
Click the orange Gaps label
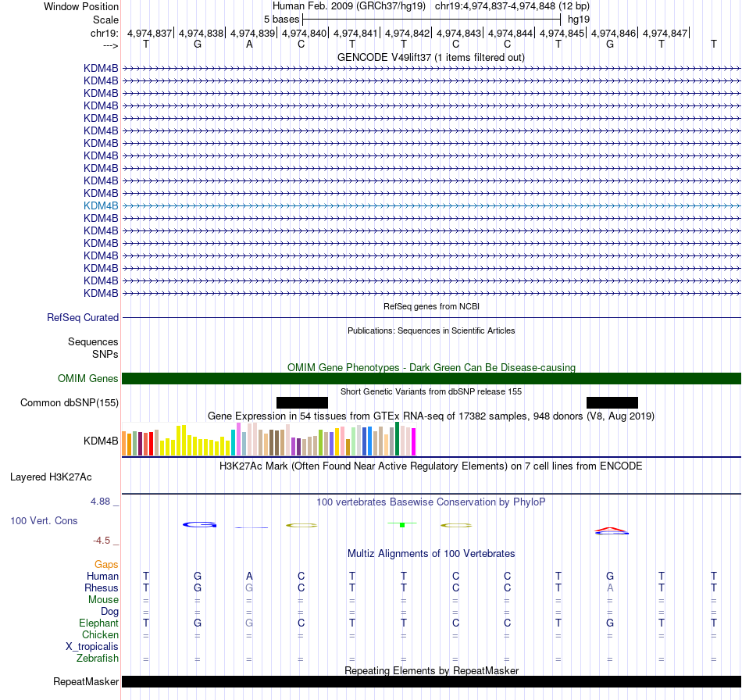106,564
